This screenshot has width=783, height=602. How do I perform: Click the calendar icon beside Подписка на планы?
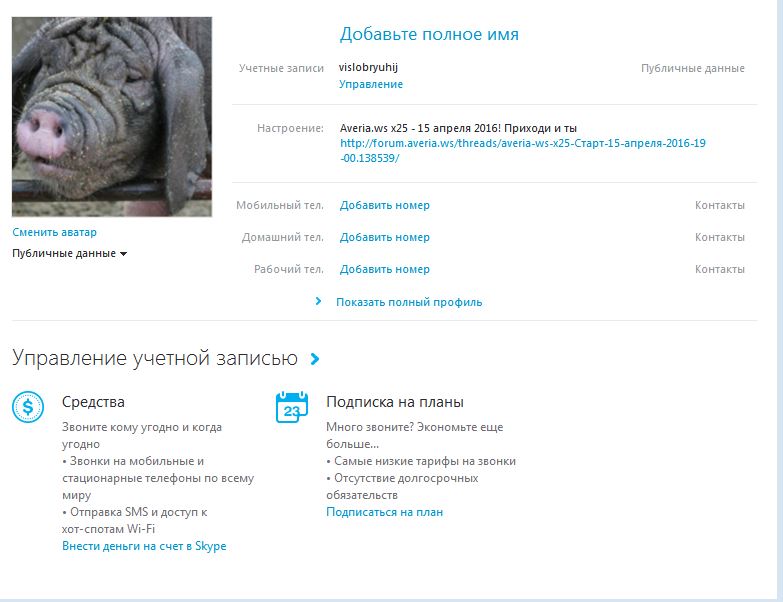point(291,407)
